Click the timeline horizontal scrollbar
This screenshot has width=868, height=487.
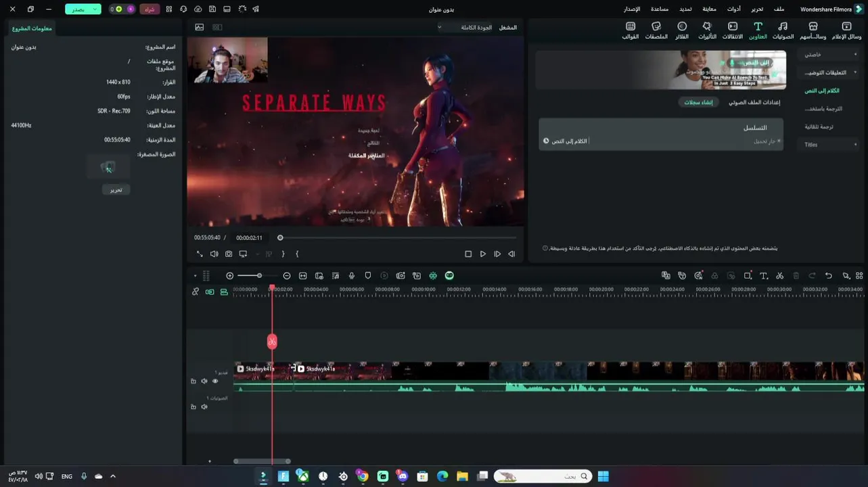point(262,461)
